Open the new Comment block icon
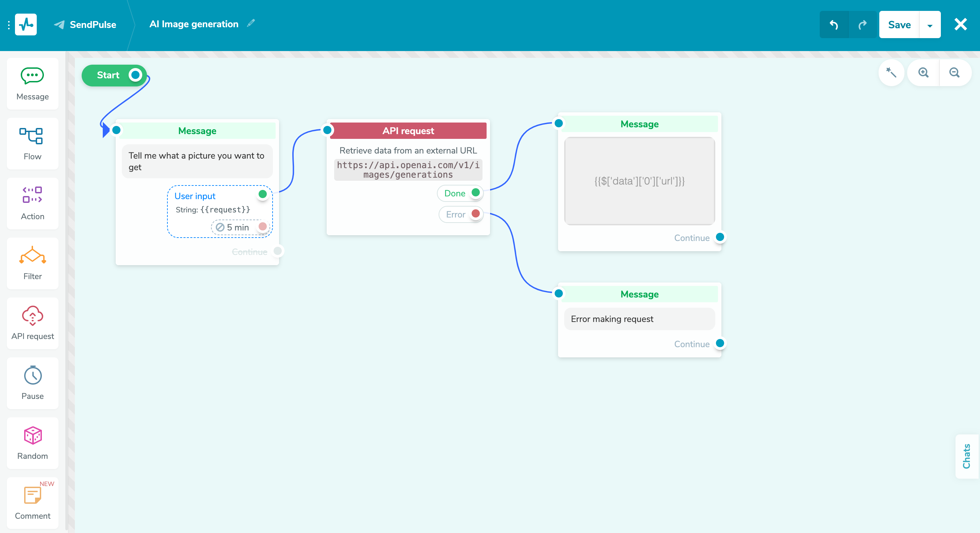This screenshot has width=980, height=533. coord(32,495)
